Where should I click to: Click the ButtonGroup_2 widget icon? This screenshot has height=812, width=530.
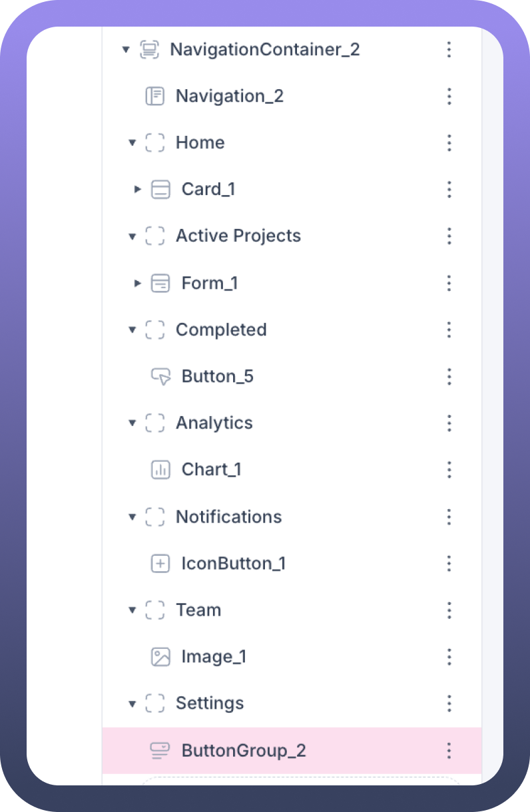[x=160, y=751]
